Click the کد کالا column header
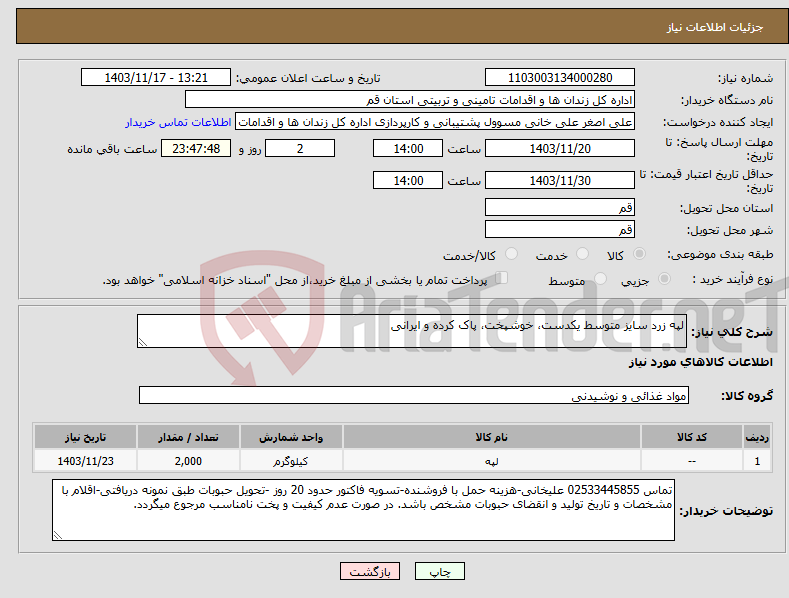 click(x=692, y=437)
